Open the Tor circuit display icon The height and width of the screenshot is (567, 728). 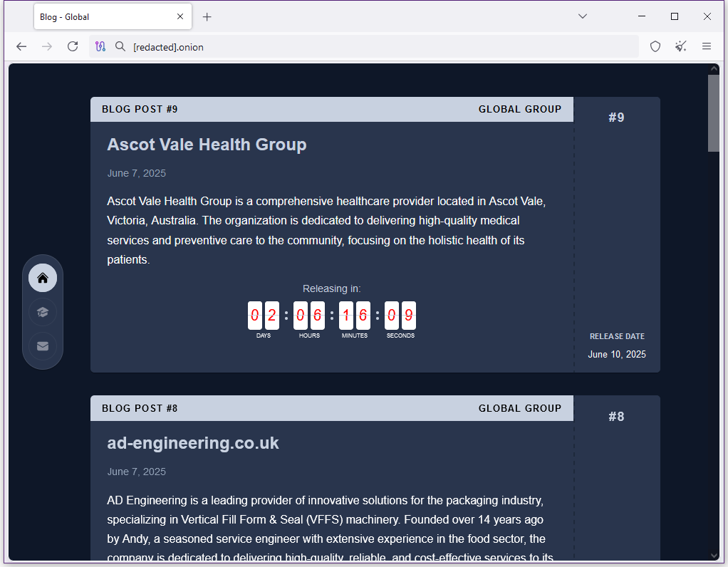tap(100, 46)
